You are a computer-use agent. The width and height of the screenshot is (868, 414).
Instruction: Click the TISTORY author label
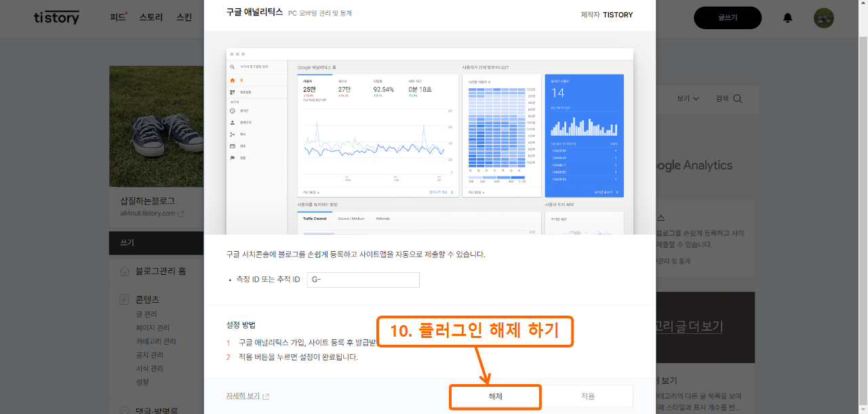tap(618, 14)
